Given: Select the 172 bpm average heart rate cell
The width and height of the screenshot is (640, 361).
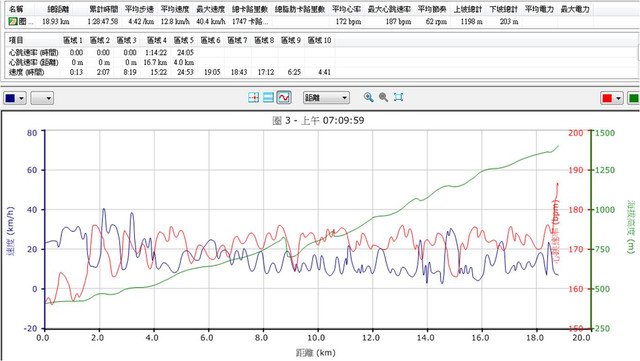Looking at the screenshot, I should click(348, 21).
